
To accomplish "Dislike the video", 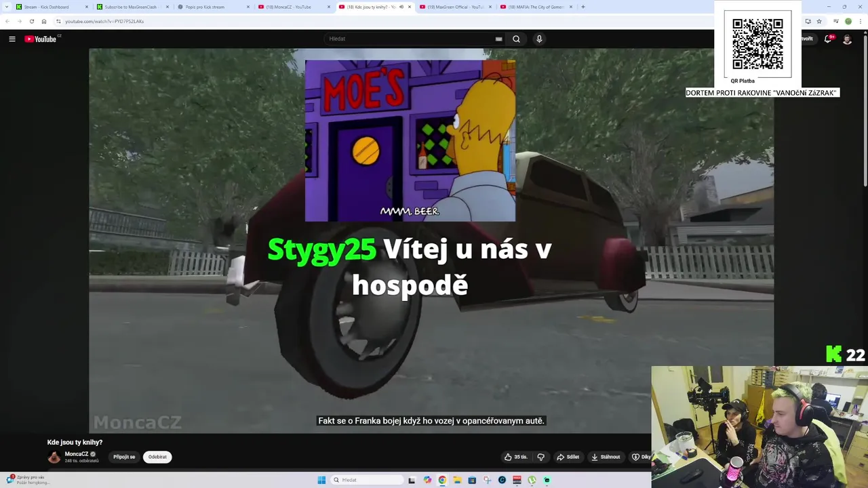I will tap(540, 457).
